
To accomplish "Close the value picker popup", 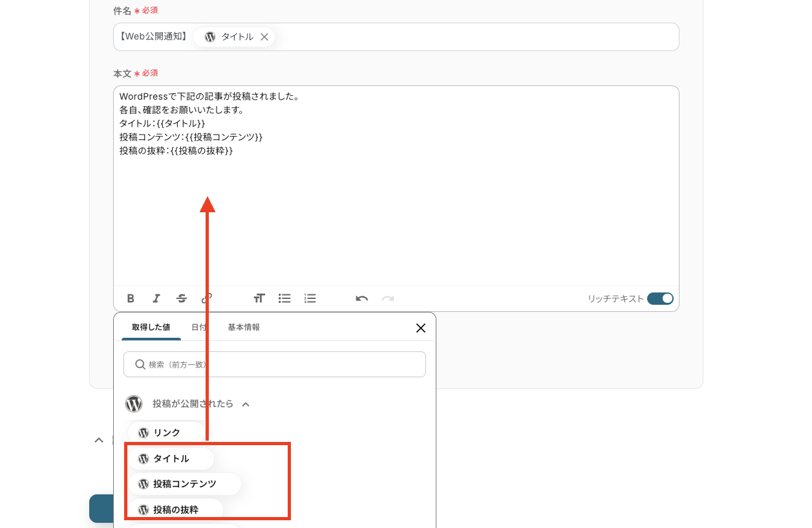I will point(421,328).
